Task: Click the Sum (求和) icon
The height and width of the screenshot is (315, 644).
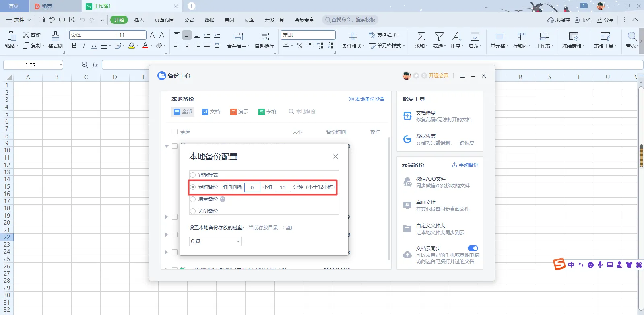Action: point(421,36)
